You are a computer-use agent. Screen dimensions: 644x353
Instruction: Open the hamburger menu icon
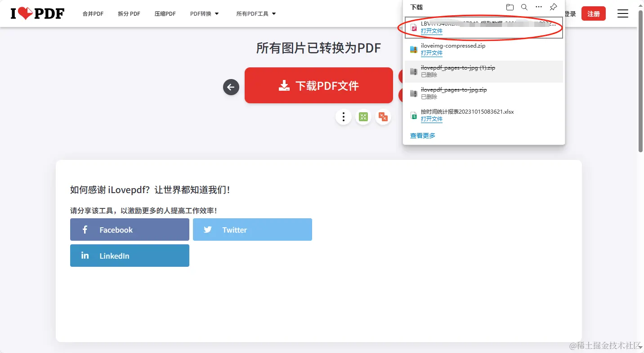click(x=622, y=13)
